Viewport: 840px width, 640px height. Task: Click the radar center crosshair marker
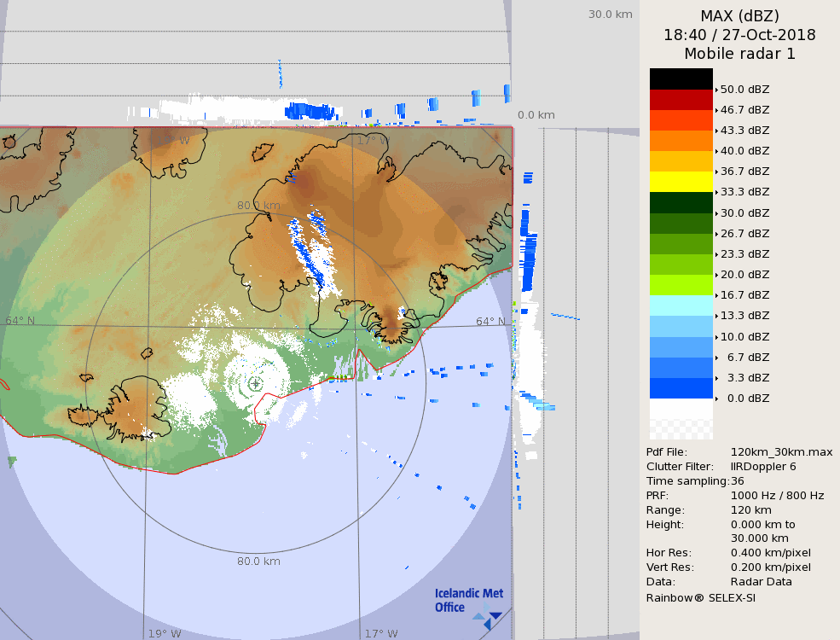255,384
